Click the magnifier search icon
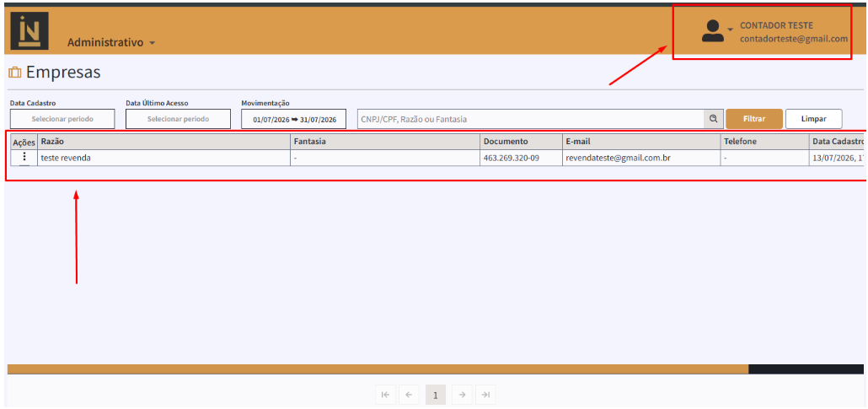 [714, 119]
